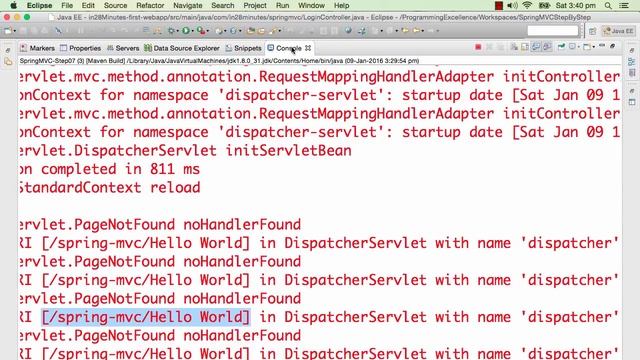Open the File menu
The width and height of the screenshot is (640, 360).
67,5
